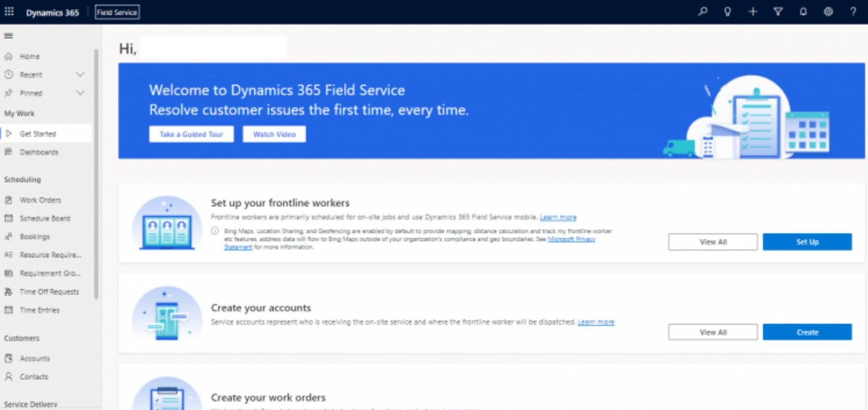Open Time Entries in sidebar

pyautogui.click(x=40, y=310)
